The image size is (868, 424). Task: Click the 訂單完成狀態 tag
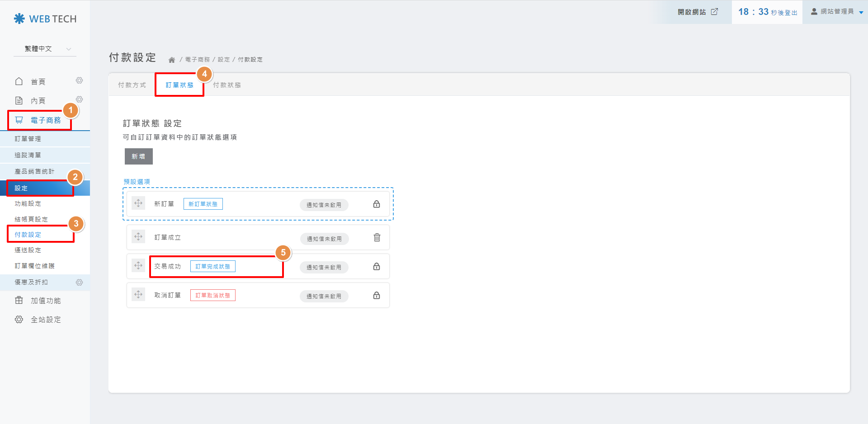click(212, 266)
